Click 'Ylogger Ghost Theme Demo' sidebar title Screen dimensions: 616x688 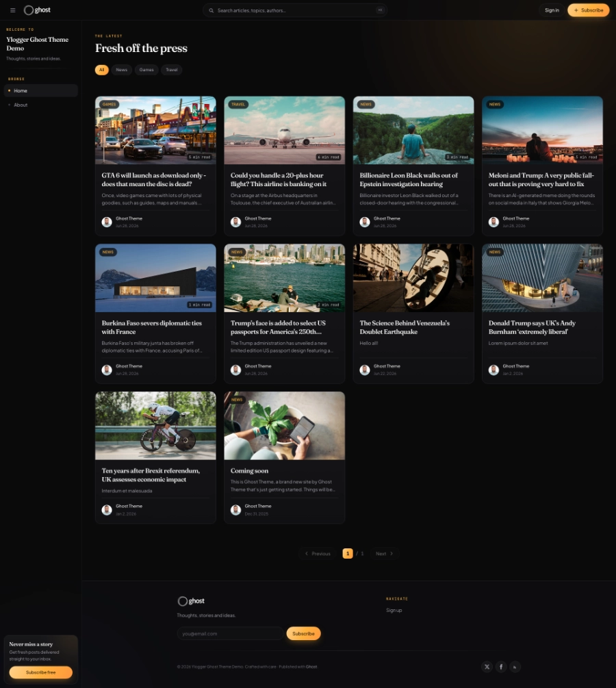point(37,44)
